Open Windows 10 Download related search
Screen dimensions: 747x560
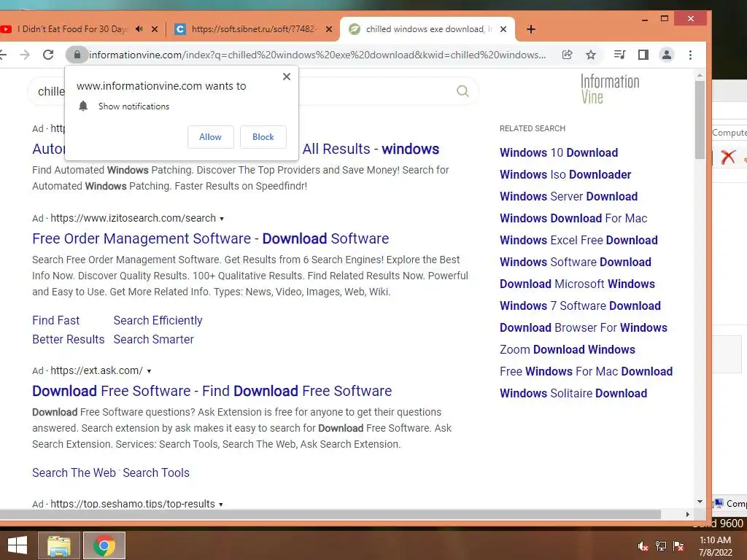(x=559, y=153)
